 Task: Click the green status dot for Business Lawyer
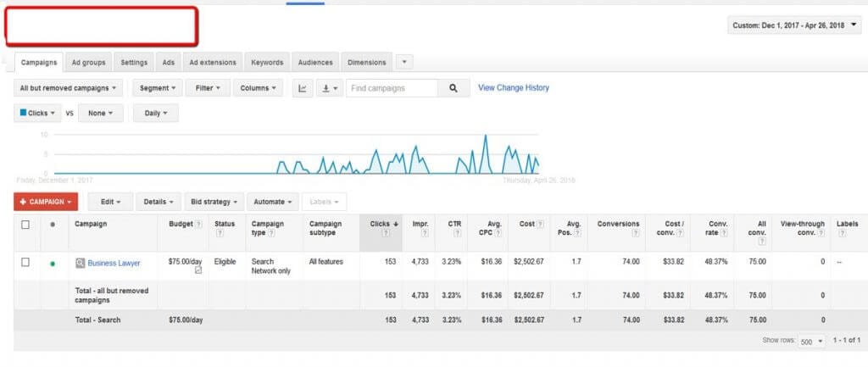53,264
